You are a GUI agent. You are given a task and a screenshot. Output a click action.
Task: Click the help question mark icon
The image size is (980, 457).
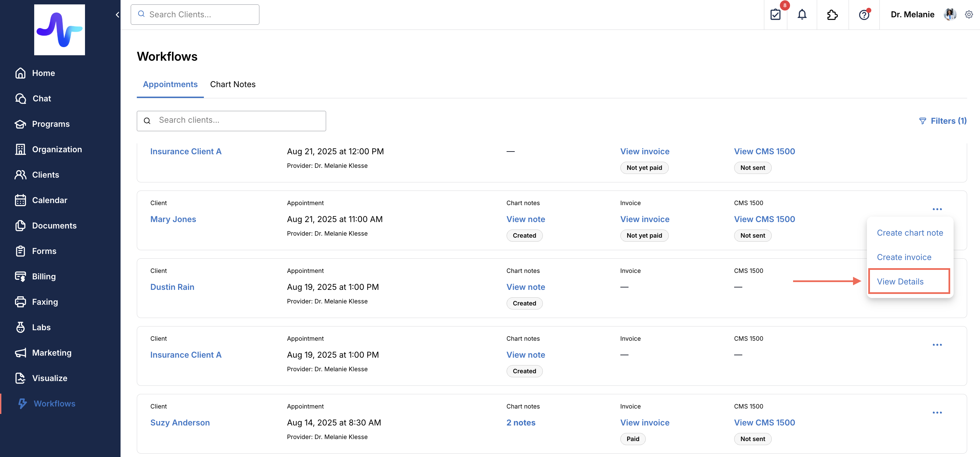pos(864,15)
